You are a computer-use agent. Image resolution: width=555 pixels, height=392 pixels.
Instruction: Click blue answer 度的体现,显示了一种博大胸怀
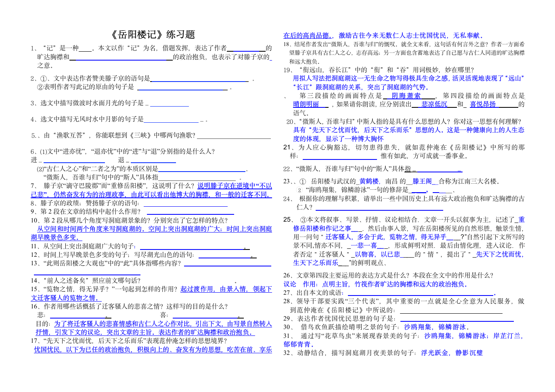[338, 139]
